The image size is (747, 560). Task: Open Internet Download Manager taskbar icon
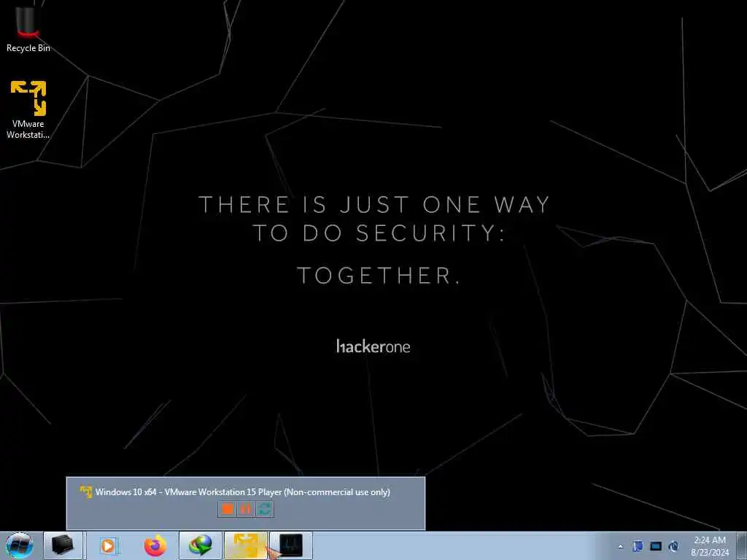200,545
